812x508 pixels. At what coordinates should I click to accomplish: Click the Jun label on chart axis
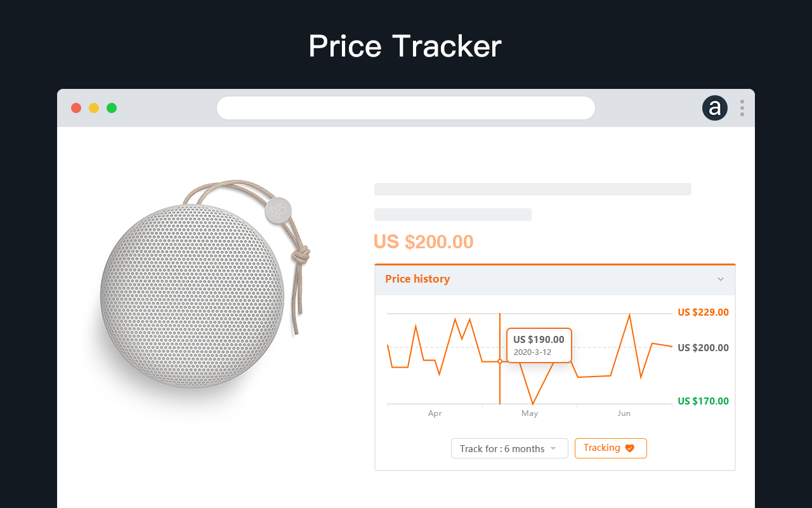click(624, 413)
